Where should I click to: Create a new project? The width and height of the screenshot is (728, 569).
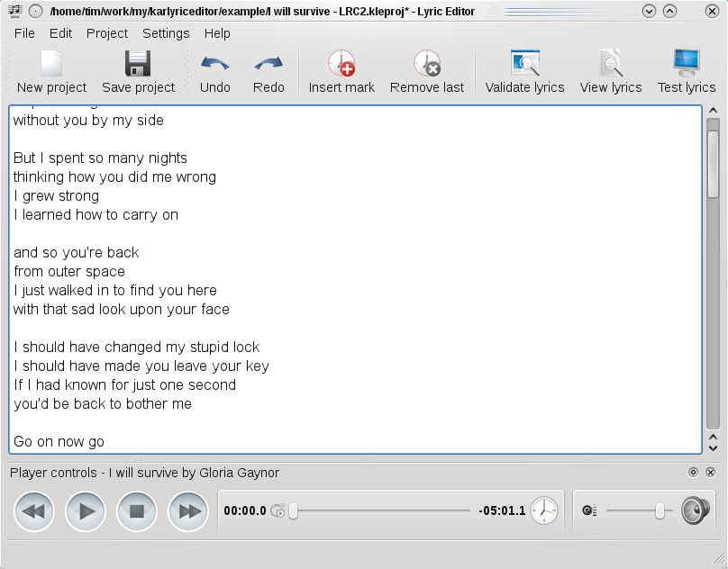coord(51,72)
